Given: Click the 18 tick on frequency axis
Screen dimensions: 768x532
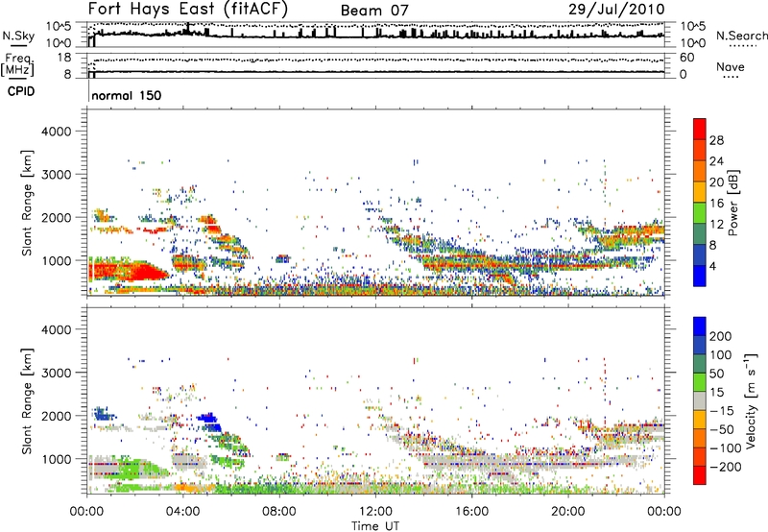Looking at the screenshot, I should (x=64, y=58).
